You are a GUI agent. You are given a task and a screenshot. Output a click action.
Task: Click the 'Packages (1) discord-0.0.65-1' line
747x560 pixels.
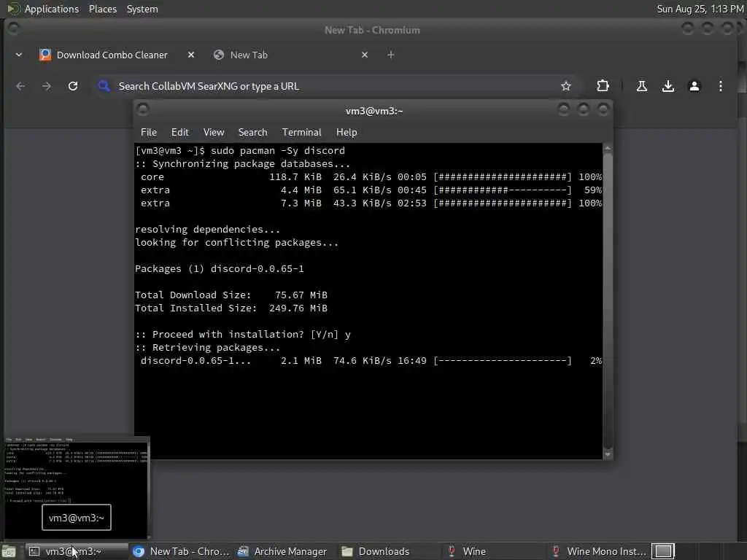220,268
